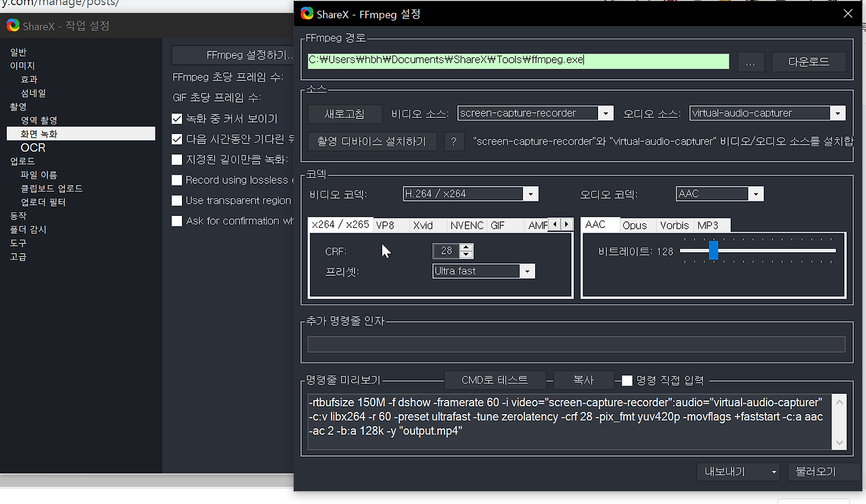866x504 pixels.
Task: Click the 다운로드 button
Action: coord(809,62)
